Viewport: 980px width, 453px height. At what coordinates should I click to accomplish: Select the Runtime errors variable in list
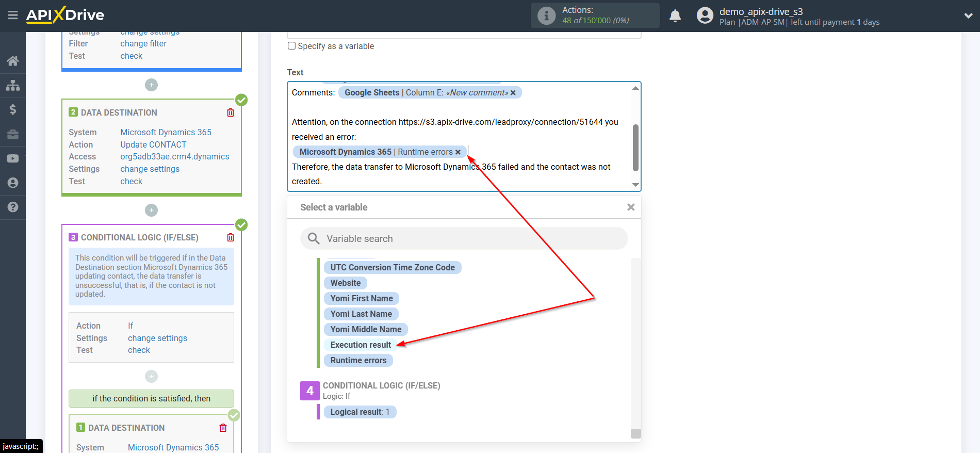pyautogui.click(x=358, y=360)
